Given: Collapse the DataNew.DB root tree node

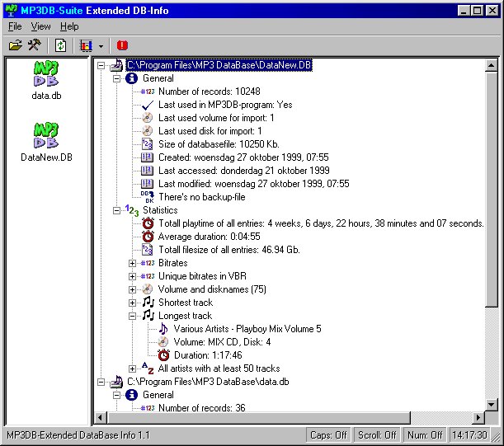Looking at the screenshot, I should pos(101,66).
